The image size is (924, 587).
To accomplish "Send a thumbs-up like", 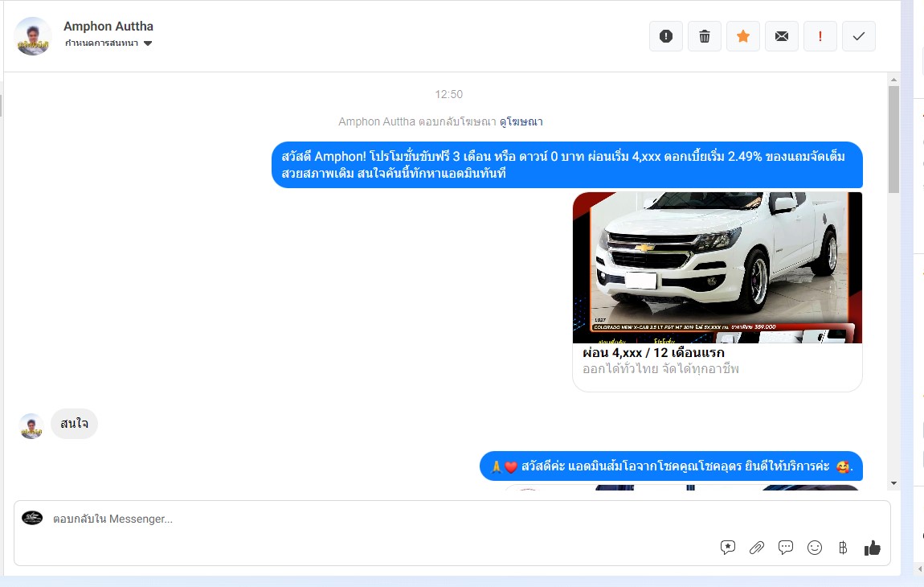I will pyautogui.click(x=872, y=548).
